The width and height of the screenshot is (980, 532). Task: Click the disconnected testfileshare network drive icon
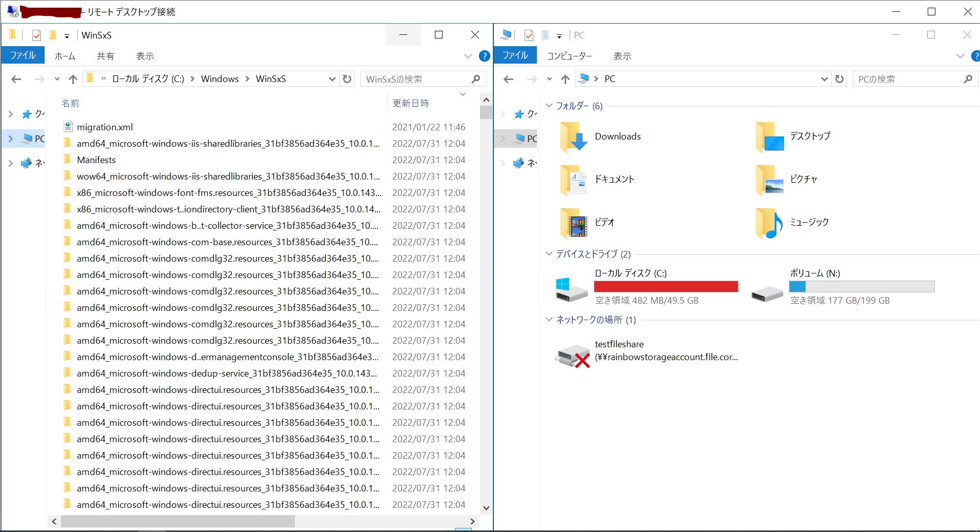click(572, 355)
